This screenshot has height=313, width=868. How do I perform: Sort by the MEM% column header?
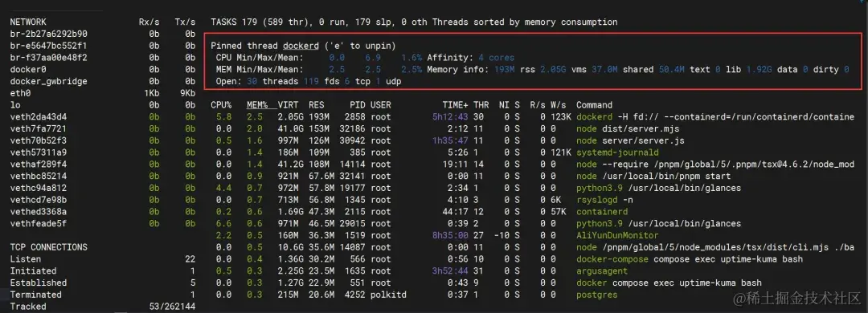coord(257,105)
